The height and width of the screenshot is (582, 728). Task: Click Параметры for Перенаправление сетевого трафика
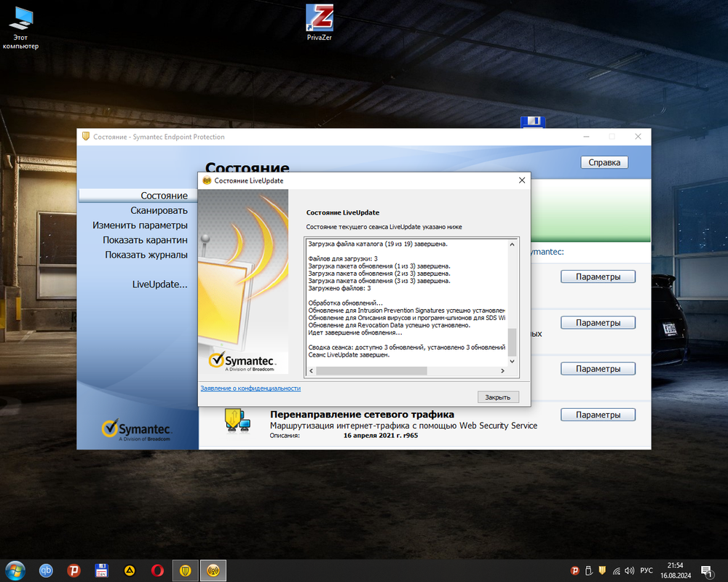coord(598,415)
